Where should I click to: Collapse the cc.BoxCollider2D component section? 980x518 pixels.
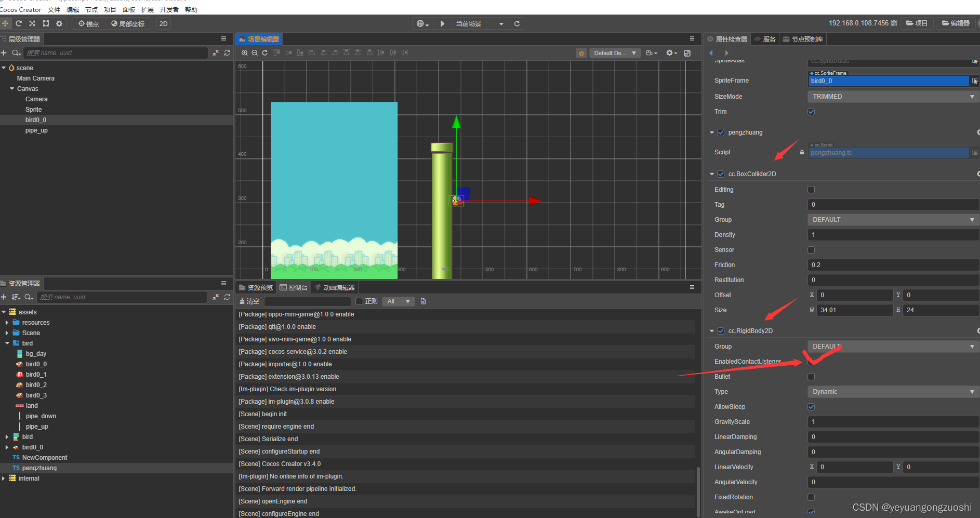pos(712,174)
